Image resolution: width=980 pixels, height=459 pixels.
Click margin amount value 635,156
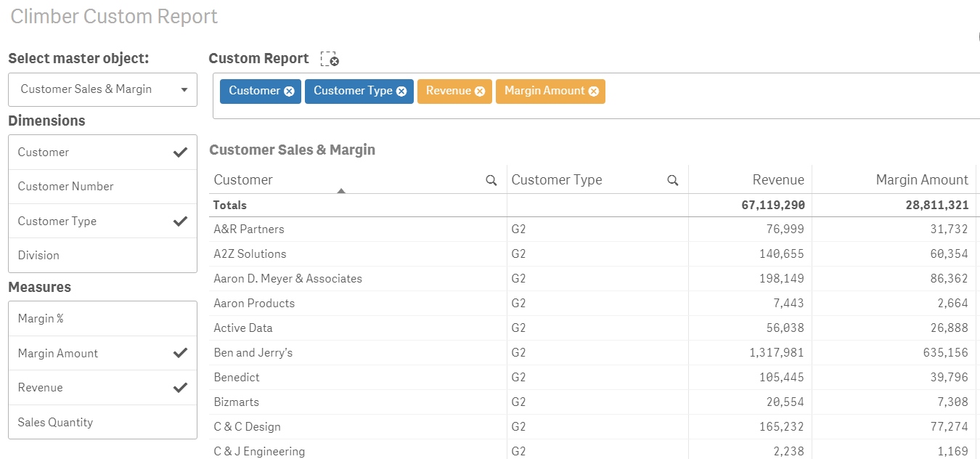(946, 353)
